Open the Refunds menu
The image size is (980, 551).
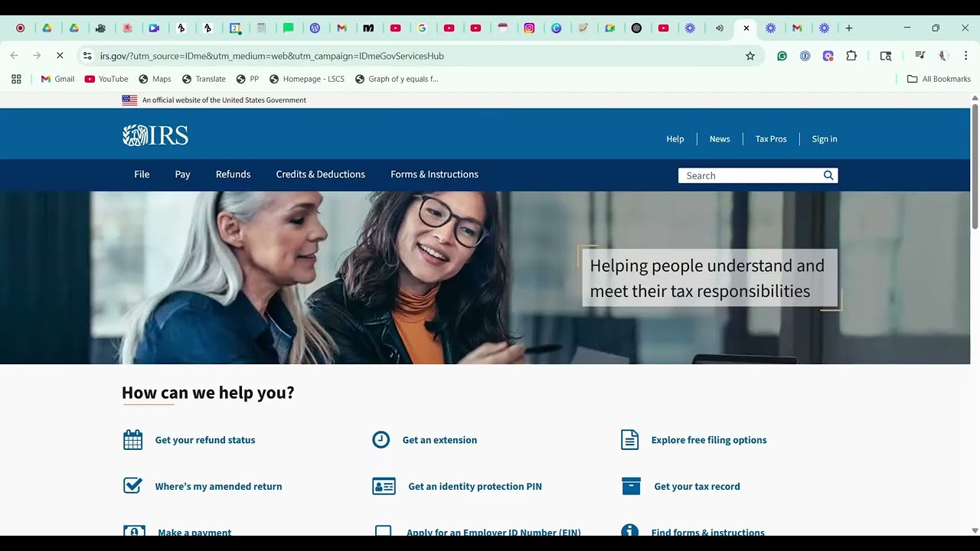(234, 174)
